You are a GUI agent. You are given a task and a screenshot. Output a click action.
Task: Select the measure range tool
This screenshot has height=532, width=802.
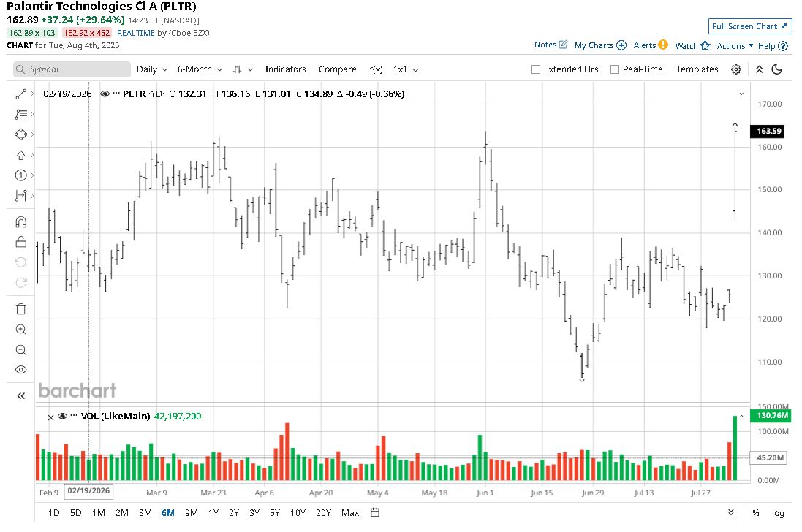click(20, 195)
